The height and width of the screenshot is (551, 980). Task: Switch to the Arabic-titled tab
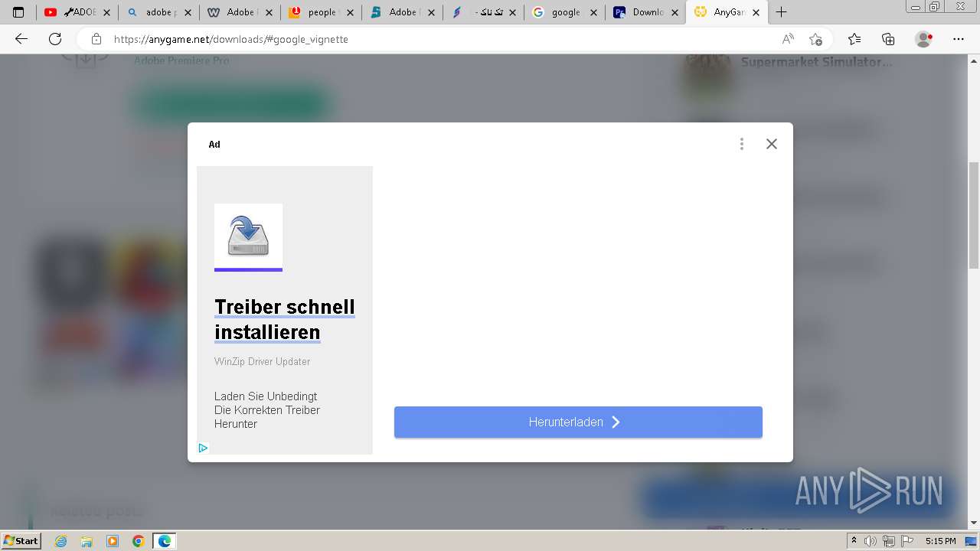(482, 12)
